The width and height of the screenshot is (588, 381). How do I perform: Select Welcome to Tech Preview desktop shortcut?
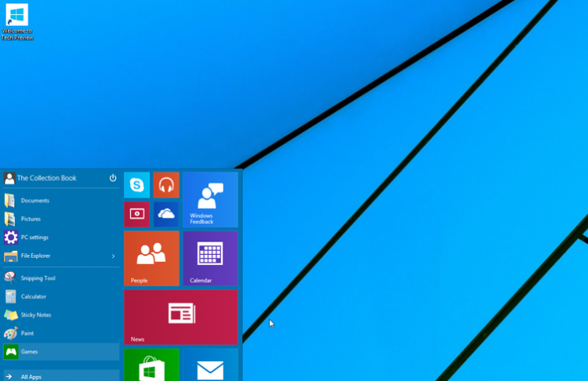pyautogui.click(x=17, y=22)
